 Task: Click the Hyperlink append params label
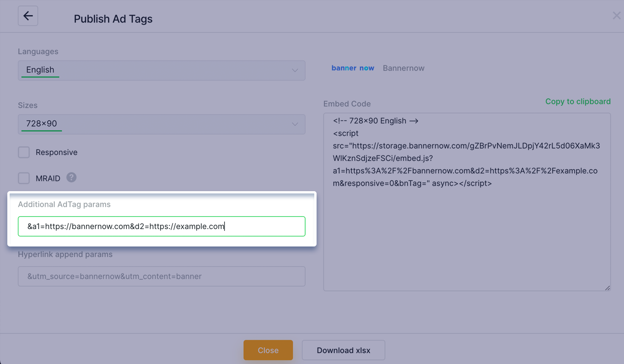click(65, 254)
